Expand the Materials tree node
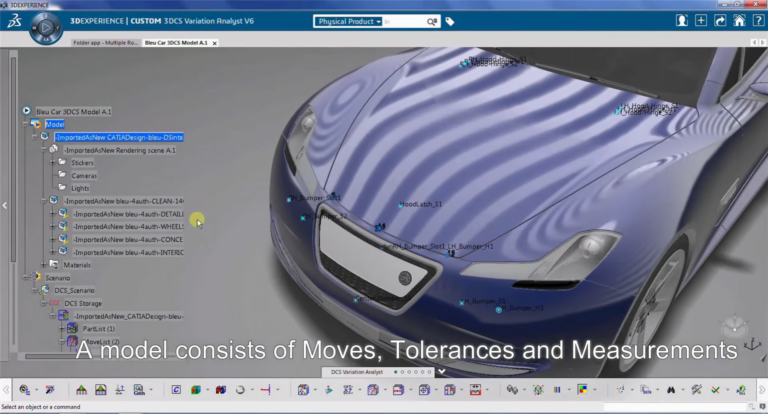The image size is (768, 414). [44, 265]
